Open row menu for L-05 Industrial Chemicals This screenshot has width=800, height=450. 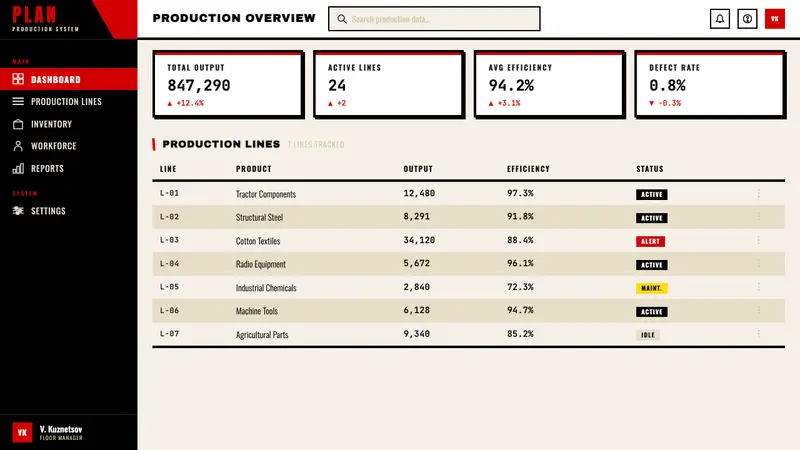coord(759,287)
